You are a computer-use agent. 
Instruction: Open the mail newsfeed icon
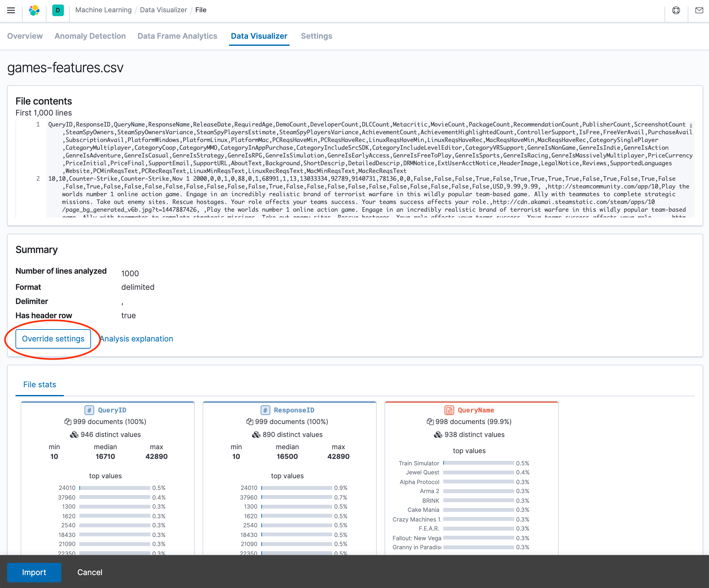(699, 10)
